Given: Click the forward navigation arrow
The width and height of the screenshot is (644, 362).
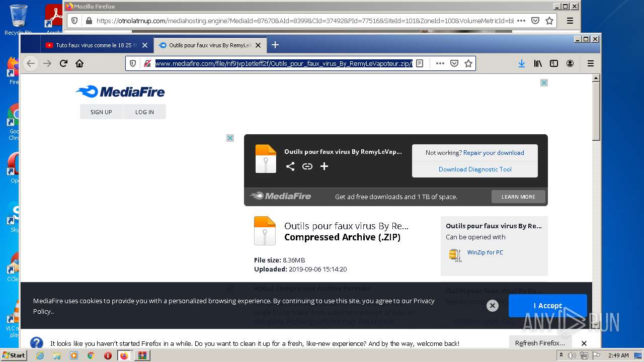Looking at the screenshot, I should coord(47,63).
